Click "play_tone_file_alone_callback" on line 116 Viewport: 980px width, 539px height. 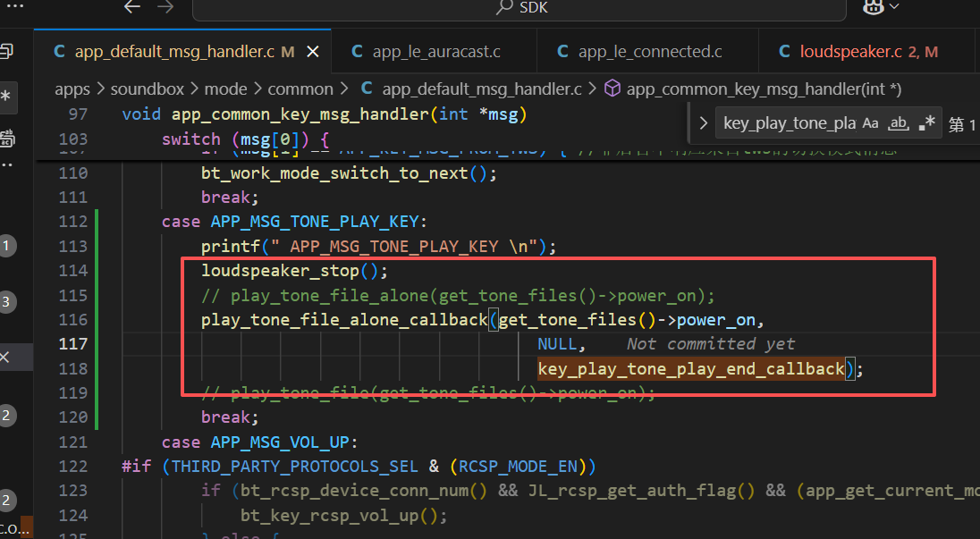(x=343, y=320)
